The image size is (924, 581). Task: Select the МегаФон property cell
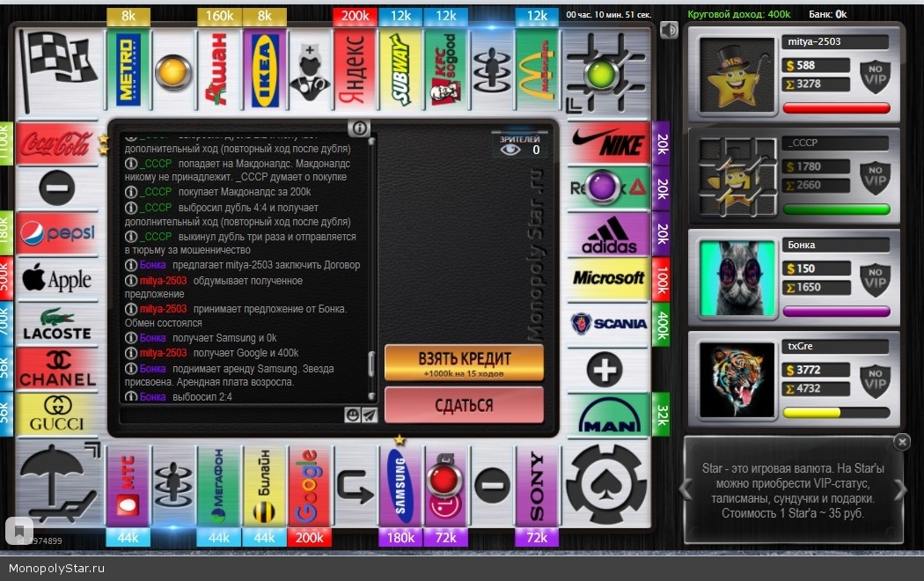(x=219, y=486)
